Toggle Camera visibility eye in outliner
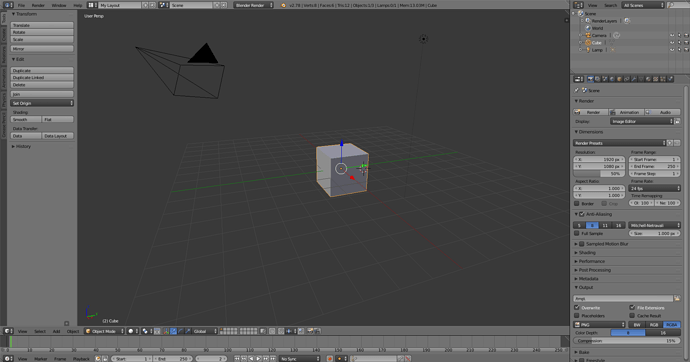This screenshot has height=362, width=690. point(672,35)
